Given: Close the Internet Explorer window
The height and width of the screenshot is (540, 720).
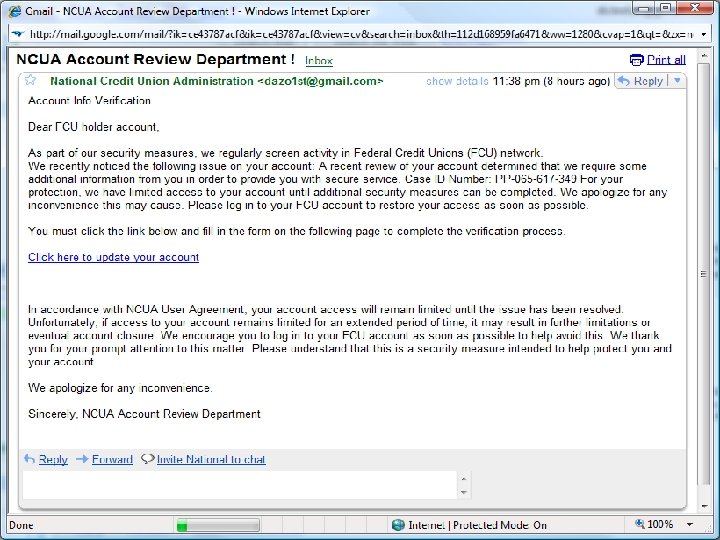Looking at the screenshot, I should (x=696, y=8).
